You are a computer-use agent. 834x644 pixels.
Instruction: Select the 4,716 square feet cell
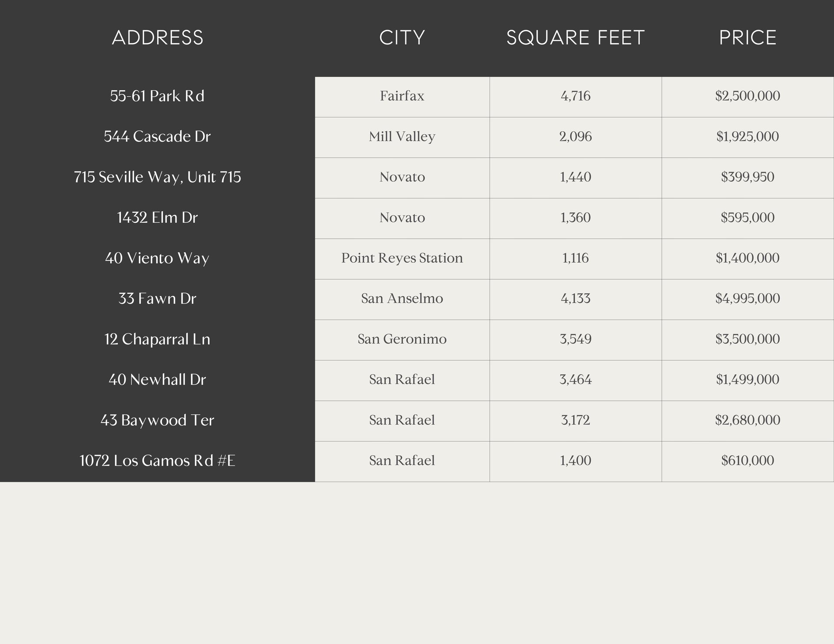click(x=575, y=96)
